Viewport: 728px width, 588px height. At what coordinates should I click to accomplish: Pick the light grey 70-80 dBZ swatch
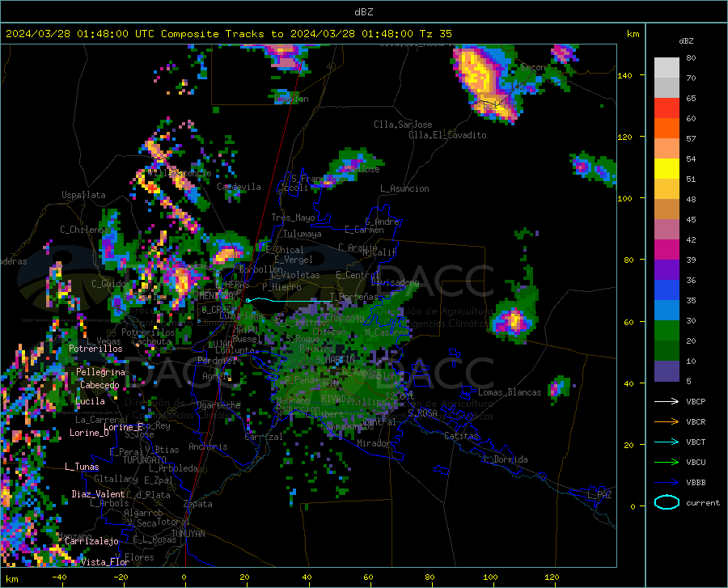667,68
